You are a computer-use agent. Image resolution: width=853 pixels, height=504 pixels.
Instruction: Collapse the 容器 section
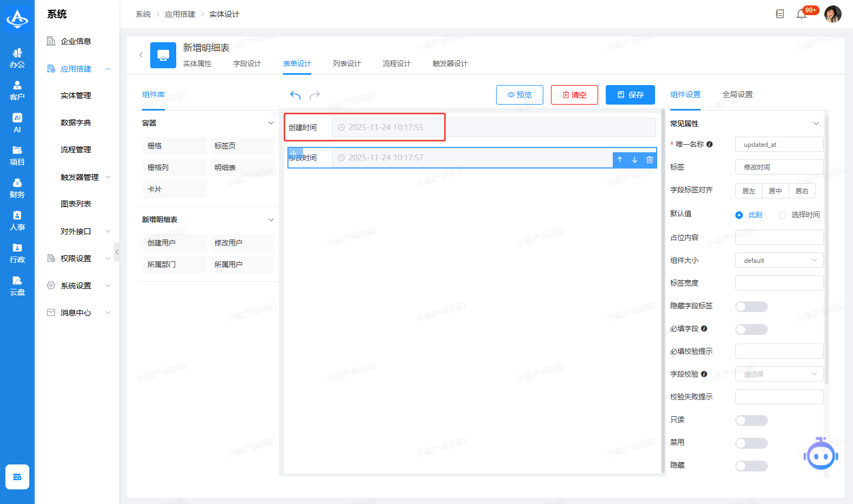[x=271, y=123]
